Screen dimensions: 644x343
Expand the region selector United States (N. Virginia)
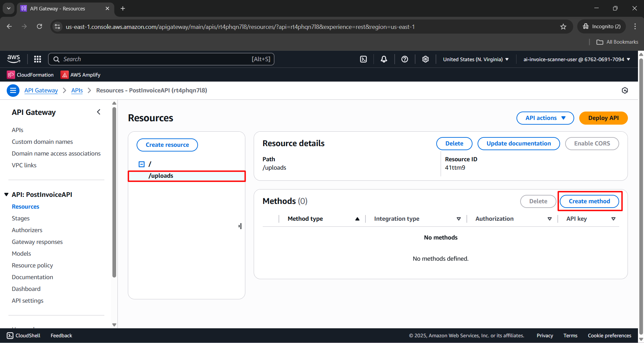[476, 59]
